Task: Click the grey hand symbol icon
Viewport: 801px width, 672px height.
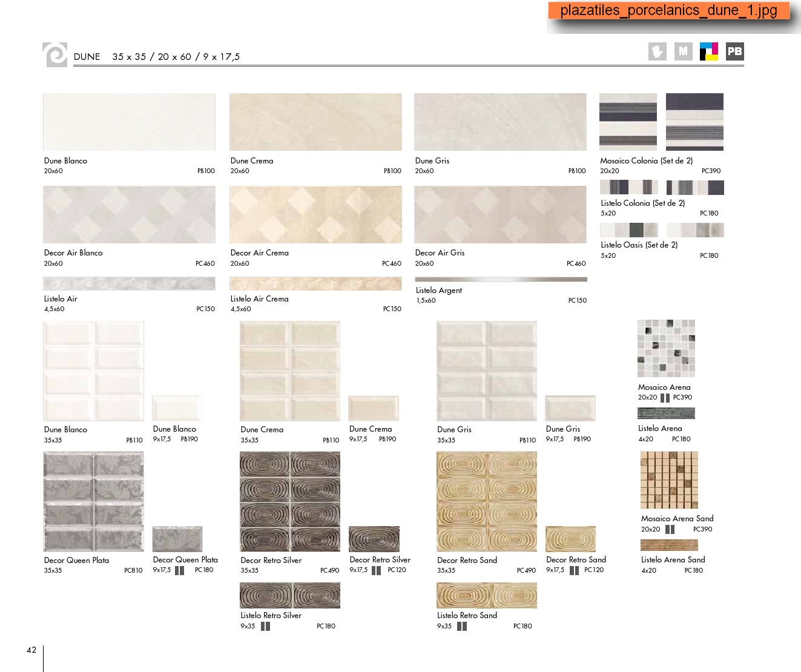Action: pyautogui.click(x=657, y=51)
